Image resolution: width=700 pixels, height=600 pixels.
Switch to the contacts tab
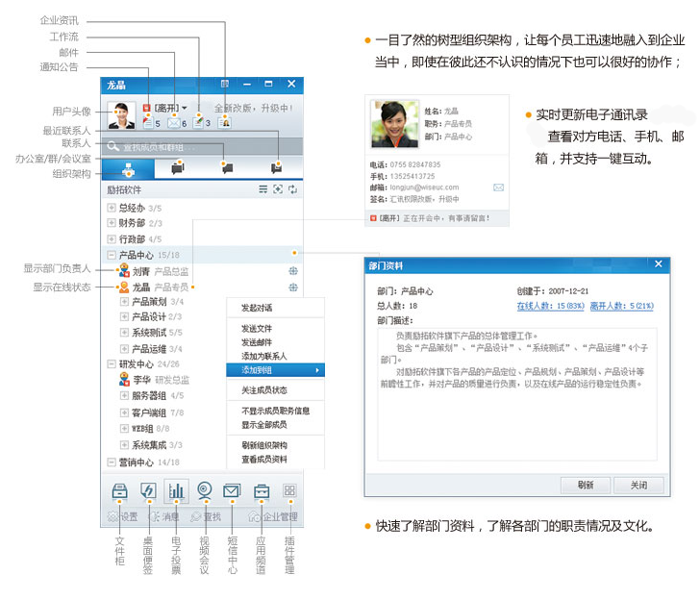tap(227, 169)
